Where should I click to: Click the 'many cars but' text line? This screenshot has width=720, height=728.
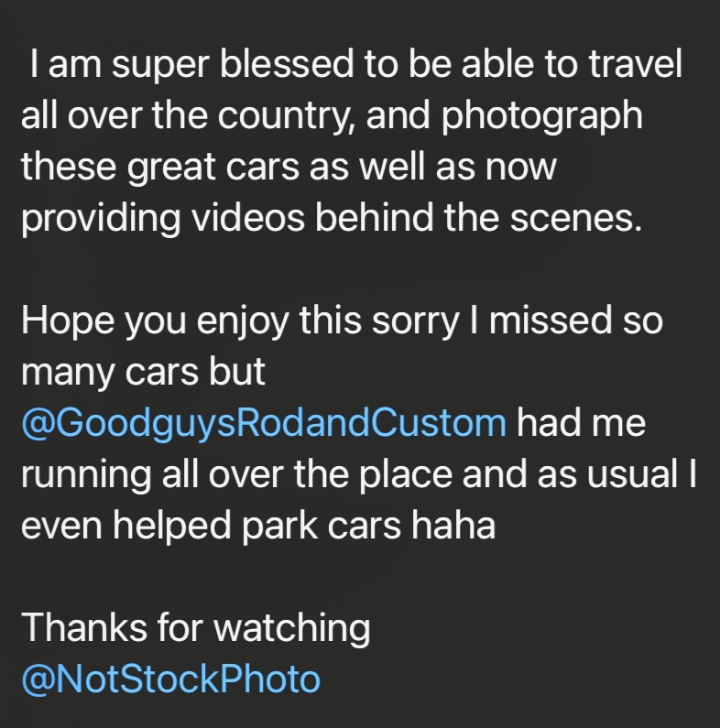[143, 372]
